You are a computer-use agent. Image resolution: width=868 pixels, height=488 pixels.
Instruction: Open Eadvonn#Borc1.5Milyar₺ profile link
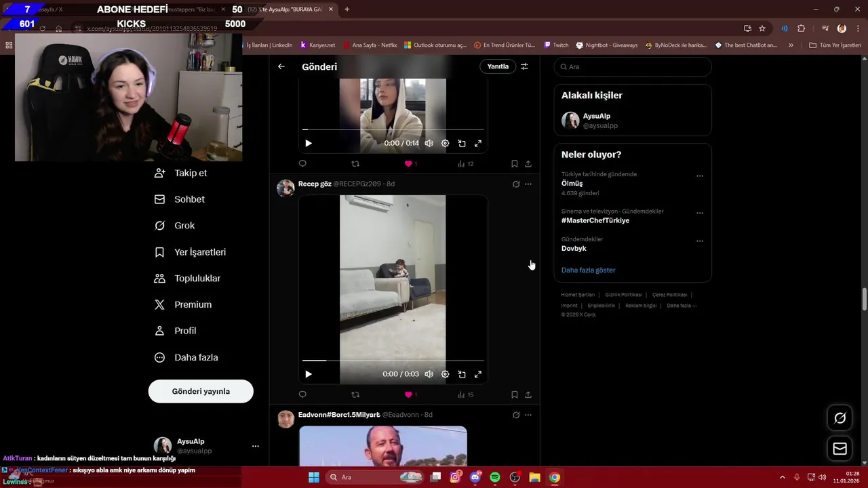(339, 415)
